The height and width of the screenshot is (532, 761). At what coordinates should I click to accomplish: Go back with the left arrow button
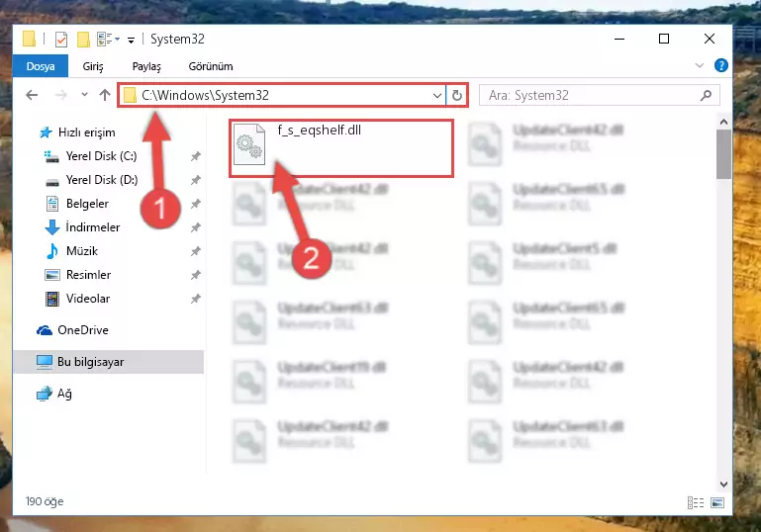point(32,95)
